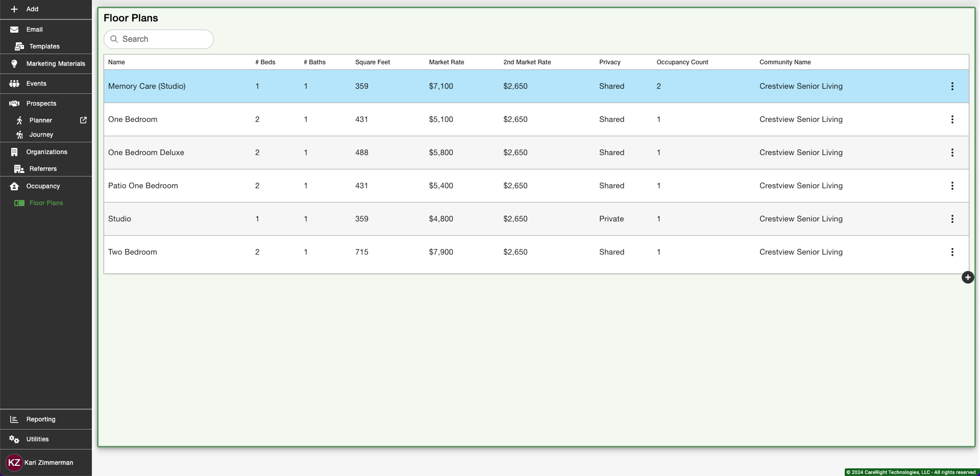Viewport: 980px width, 476px height.
Task: Click the Utilities gears icon
Action: click(x=14, y=439)
